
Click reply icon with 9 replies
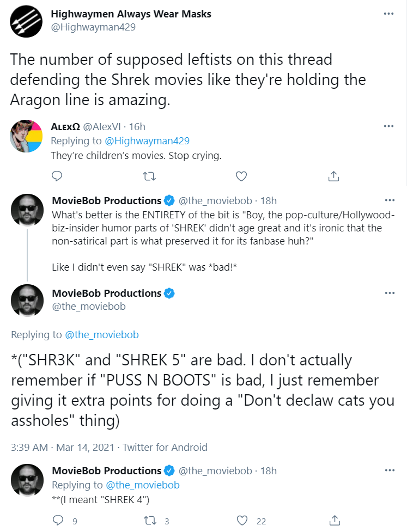pos(58,521)
